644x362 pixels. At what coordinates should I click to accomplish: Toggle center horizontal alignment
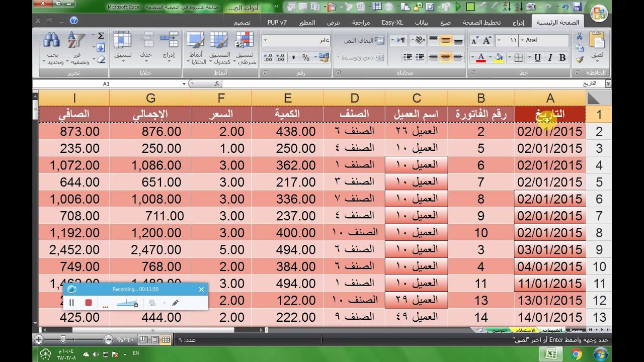(x=445, y=58)
